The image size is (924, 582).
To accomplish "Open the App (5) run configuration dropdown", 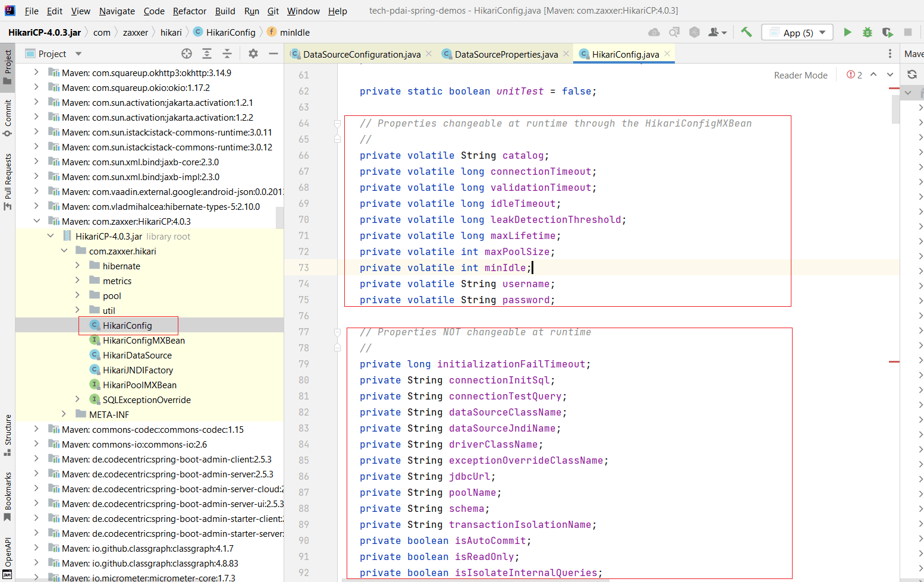I will point(797,33).
